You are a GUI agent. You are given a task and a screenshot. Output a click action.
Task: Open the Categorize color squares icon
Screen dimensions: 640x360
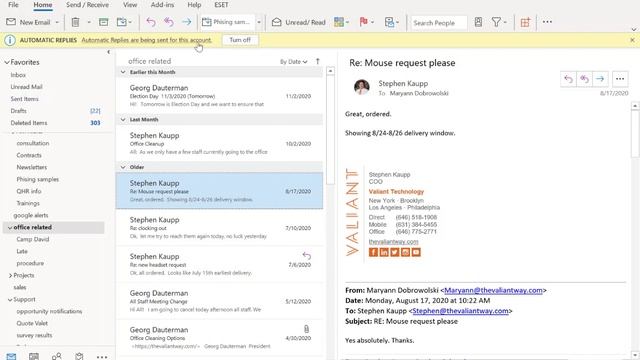339,22
